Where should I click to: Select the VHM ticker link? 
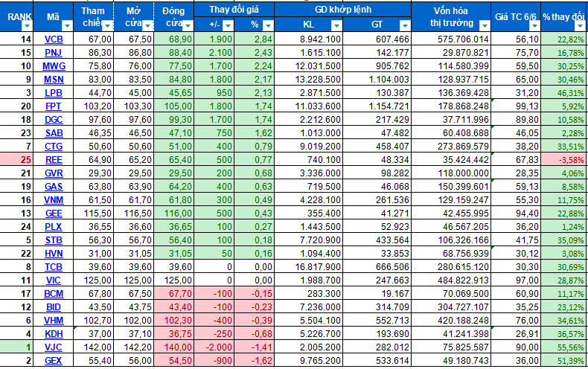[x=54, y=321]
